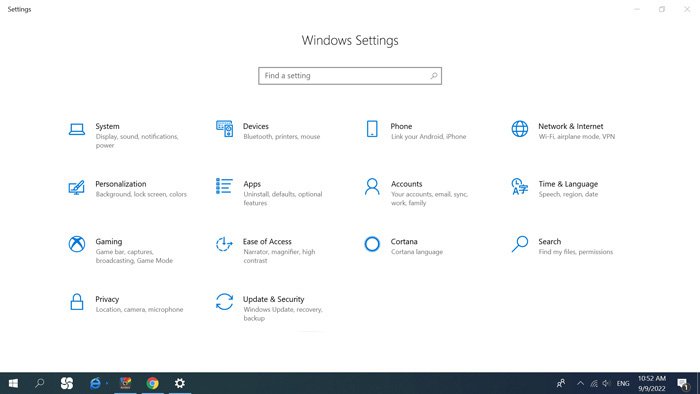The height and width of the screenshot is (394, 700).
Task: Select the Personalization paintbrush icon
Action: click(76, 187)
